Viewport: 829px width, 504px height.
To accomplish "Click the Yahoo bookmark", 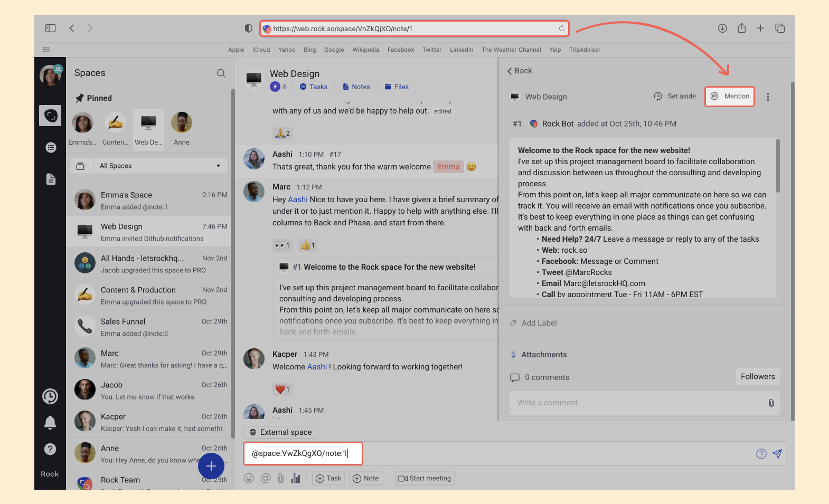I will coord(287,50).
